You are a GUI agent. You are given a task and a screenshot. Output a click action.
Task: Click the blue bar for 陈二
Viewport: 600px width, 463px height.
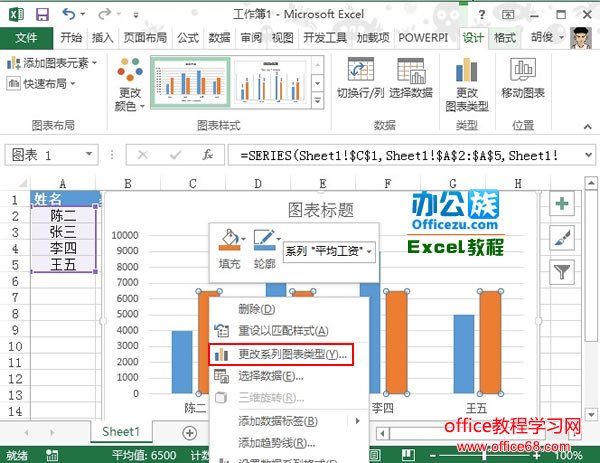pos(182,362)
